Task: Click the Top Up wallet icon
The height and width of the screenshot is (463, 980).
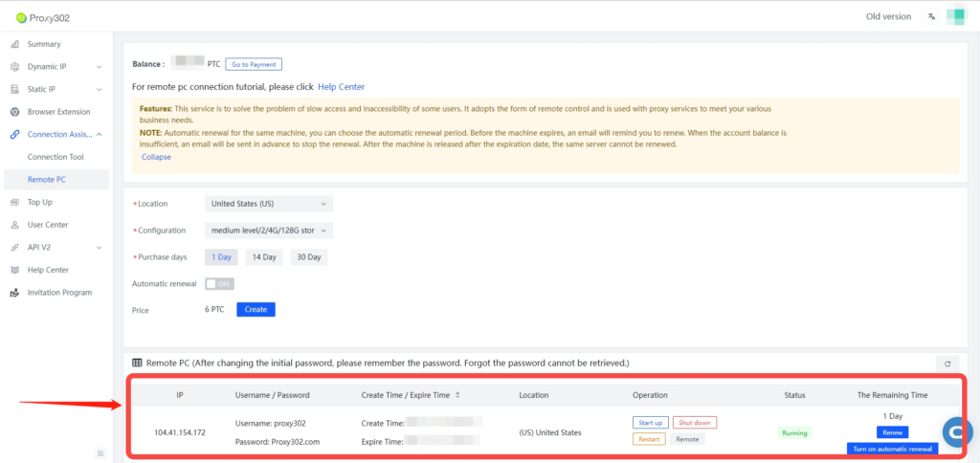Action: click(15, 203)
